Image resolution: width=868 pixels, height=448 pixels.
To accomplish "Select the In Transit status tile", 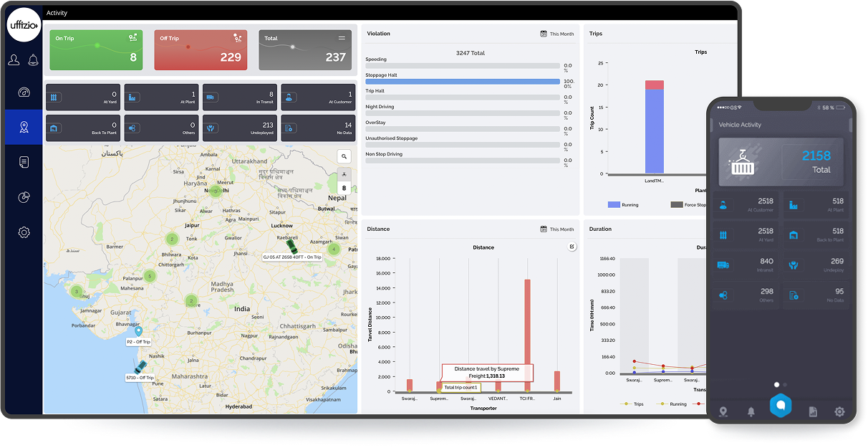I will click(x=240, y=97).
